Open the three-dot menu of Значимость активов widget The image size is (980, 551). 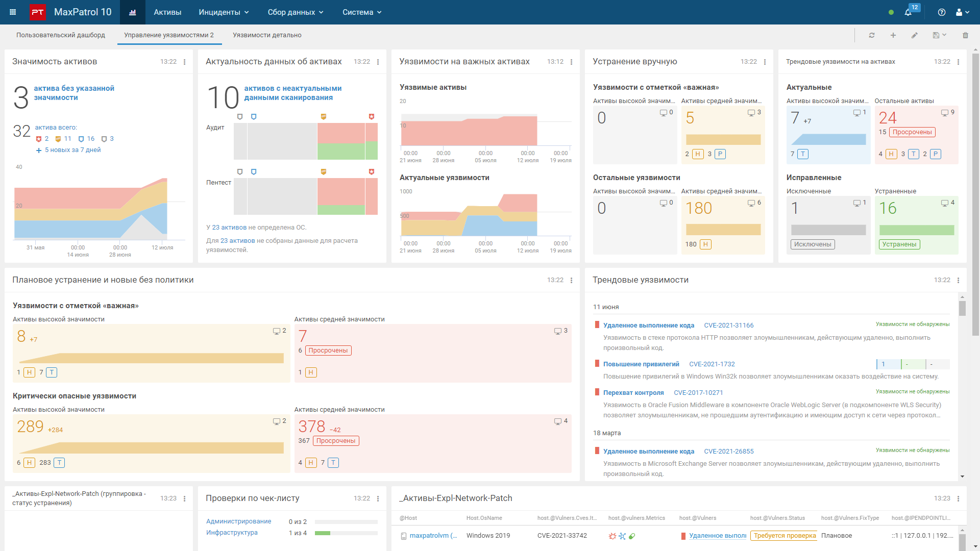coord(185,62)
